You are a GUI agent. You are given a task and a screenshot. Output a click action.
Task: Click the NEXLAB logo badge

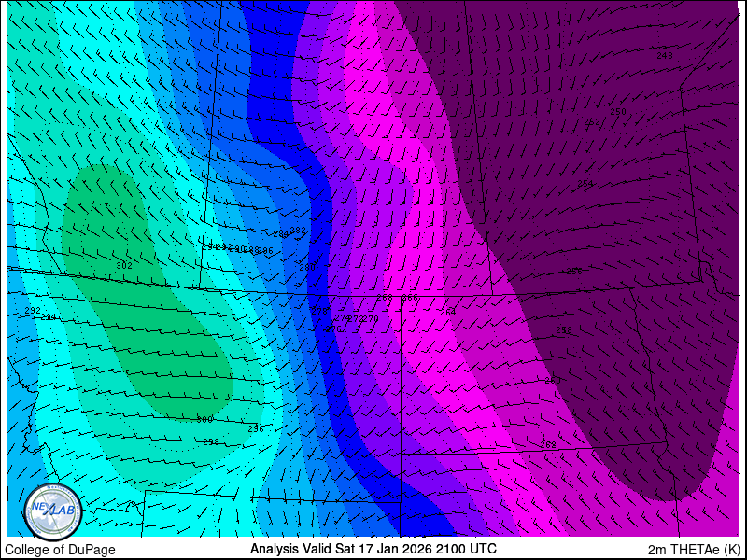53,512
